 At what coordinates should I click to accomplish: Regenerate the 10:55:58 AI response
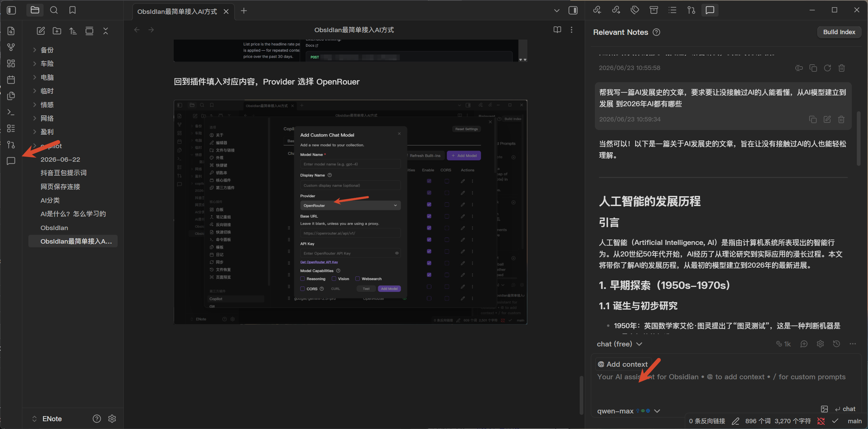(x=827, y=68)
